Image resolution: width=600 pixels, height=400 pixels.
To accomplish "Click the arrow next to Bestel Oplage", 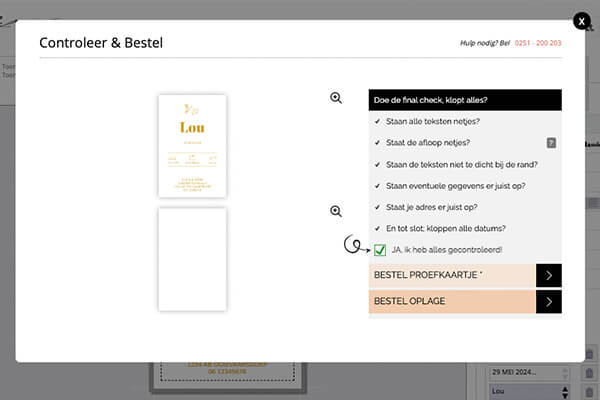I will pyautogui.click(x=548, y=301).
